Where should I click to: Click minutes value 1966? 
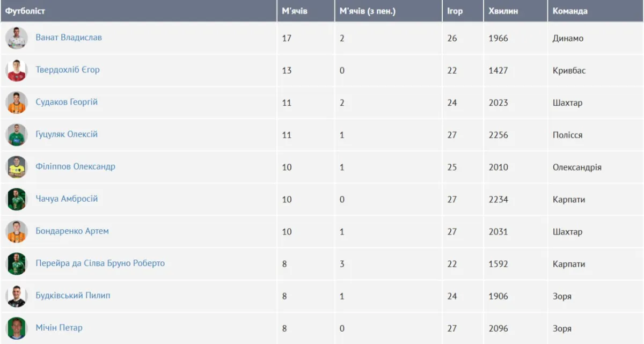(498, 39)
